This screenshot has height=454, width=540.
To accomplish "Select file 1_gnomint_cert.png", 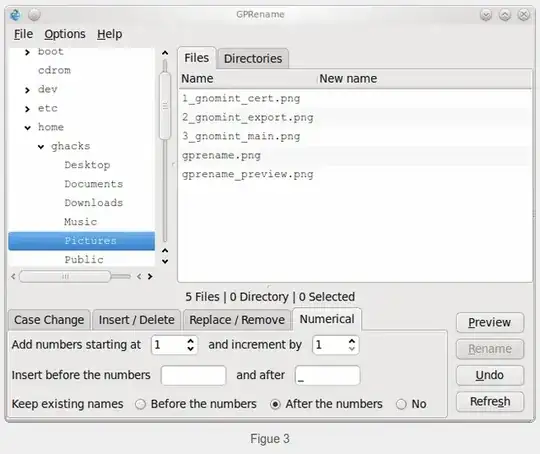I will point(241,99).
